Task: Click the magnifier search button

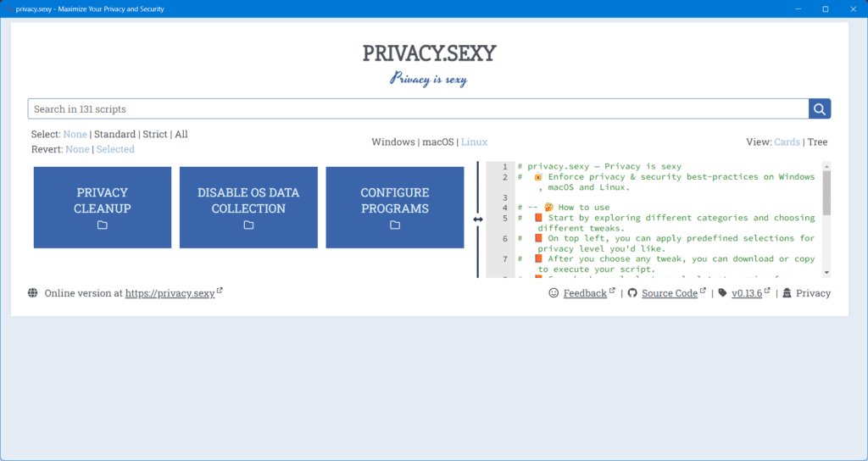Action: 820,109
